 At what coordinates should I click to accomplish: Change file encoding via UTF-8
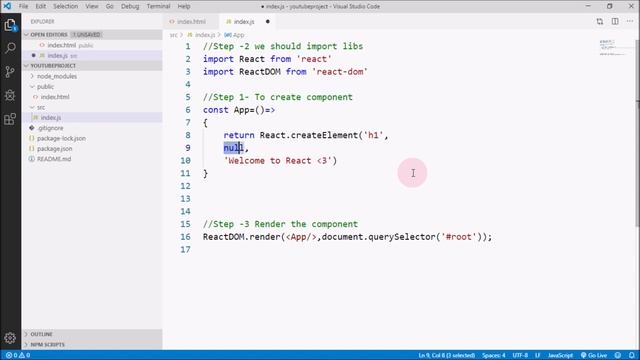point(520,355)
